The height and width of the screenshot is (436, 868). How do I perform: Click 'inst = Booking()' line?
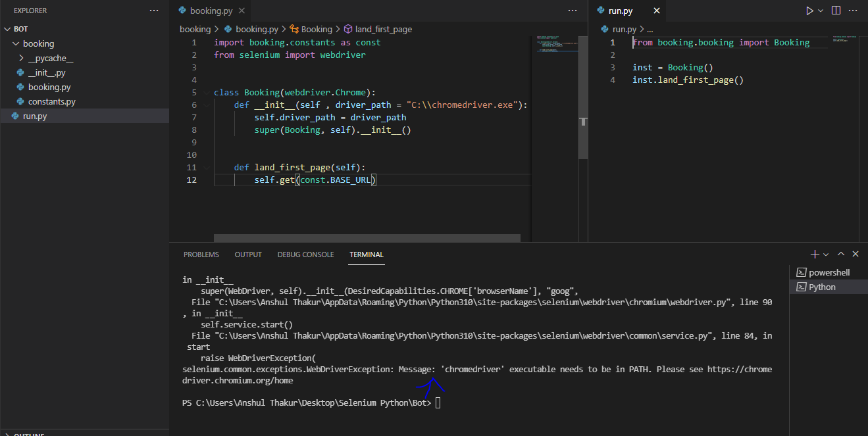tap(673, 68)
